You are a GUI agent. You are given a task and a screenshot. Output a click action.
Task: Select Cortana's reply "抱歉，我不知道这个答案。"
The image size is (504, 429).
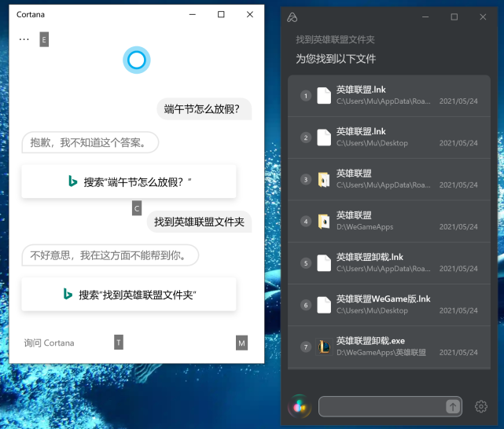[x=90, y=142]
